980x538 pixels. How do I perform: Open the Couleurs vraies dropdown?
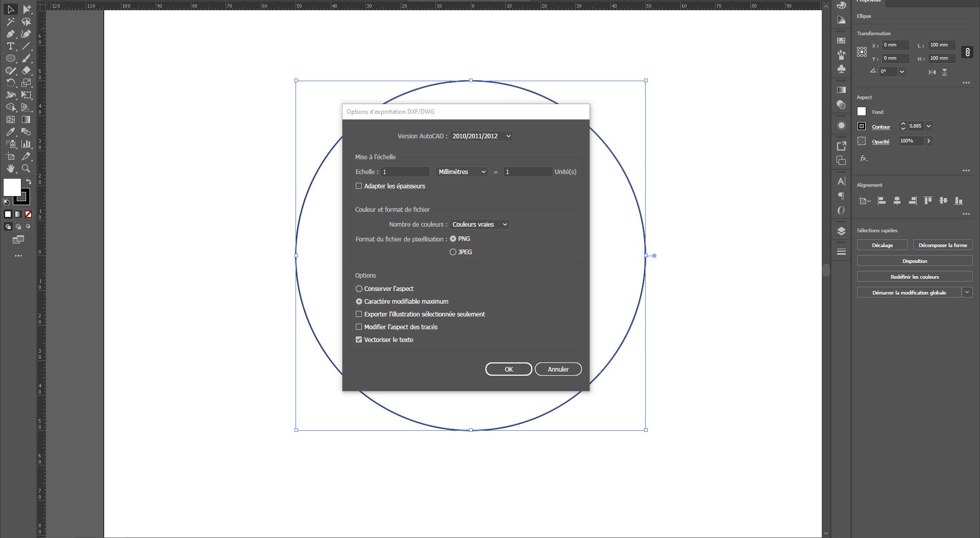pyautogui.click(x=478, y=224)
